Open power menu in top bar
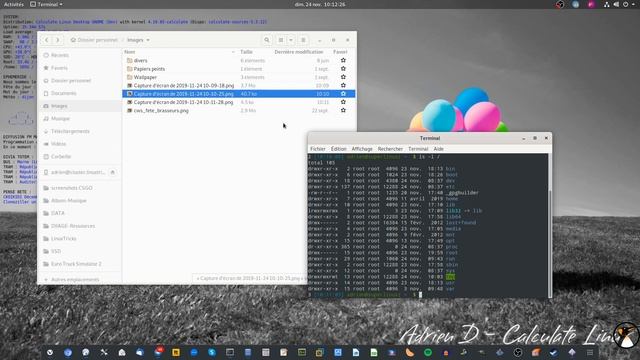 pos(626,4)
